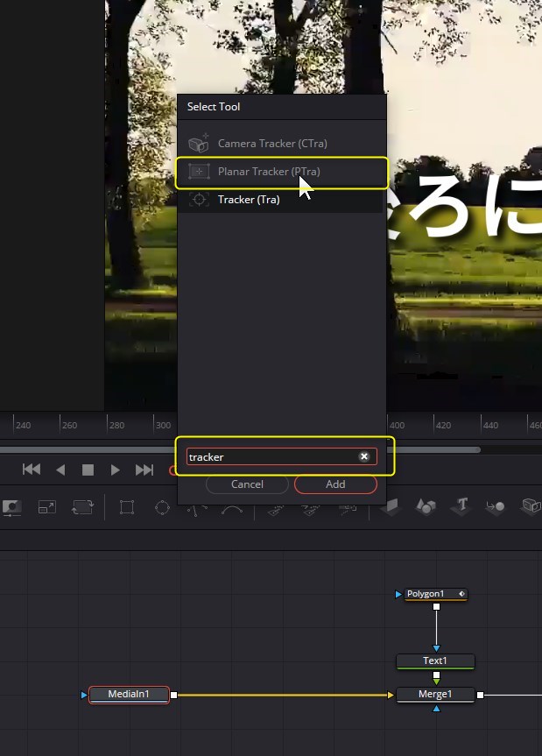Add a pEmitter particle node
The image size is (542, 756).
[276, 510]
